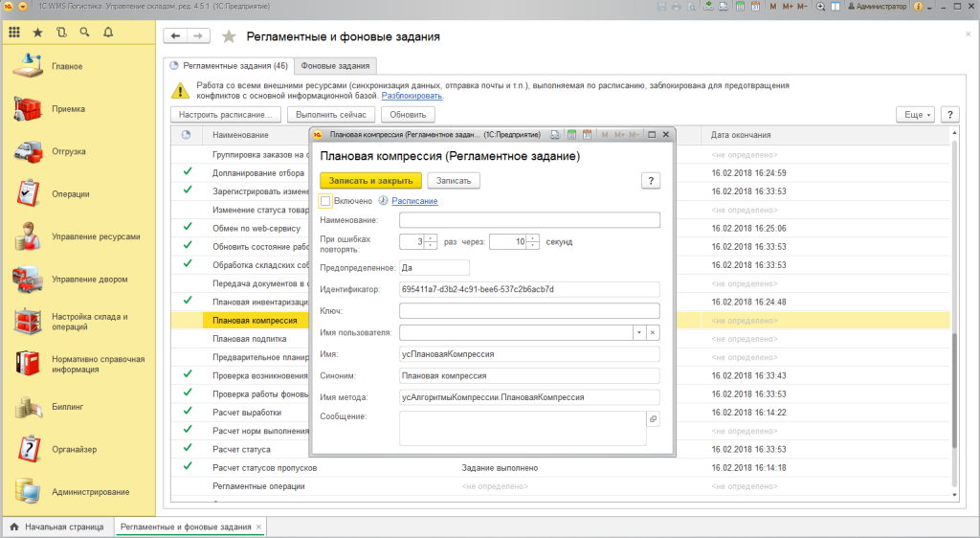Select the Расчет статусов пропусков row

[x=561, y=467]
